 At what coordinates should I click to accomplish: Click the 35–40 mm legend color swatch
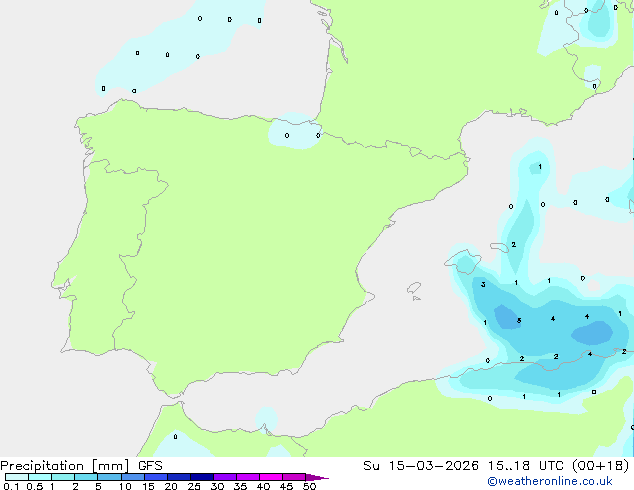coord(248,477)
